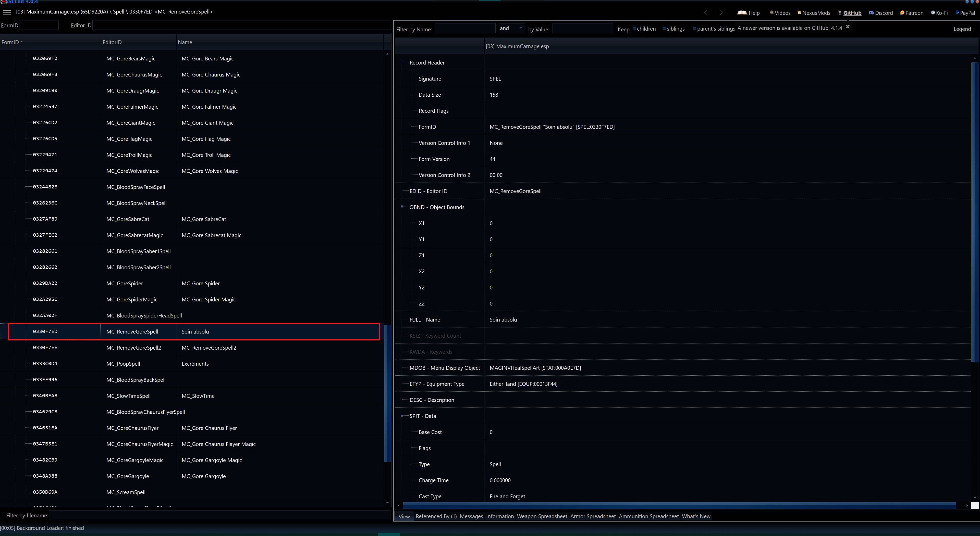The height and width of the screenshot is (536, 980).
Task: Toggle the parent's siblings checkbox
Action: pyautogui.click(x=695, y=29)
